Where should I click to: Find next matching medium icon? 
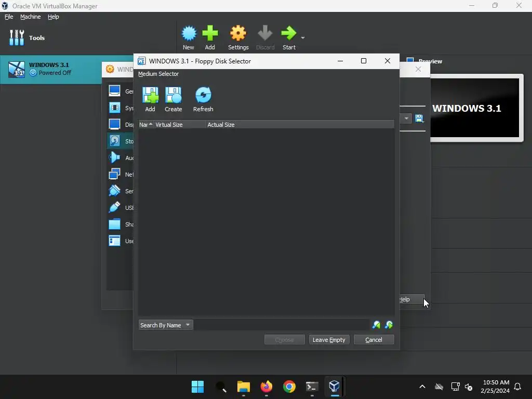pyautogui.click(x=389, y=325)
